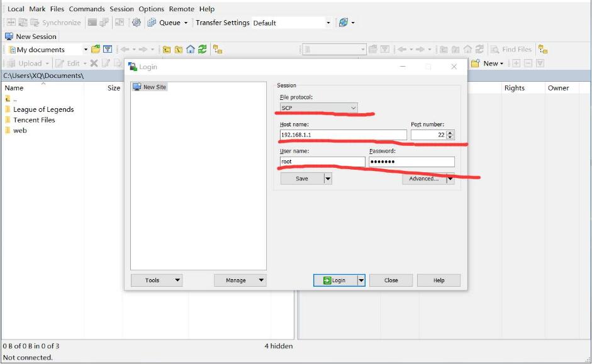Click the remote Unselect Files minus icon
This screenshot has height=364, width=592.
[528, 63]
